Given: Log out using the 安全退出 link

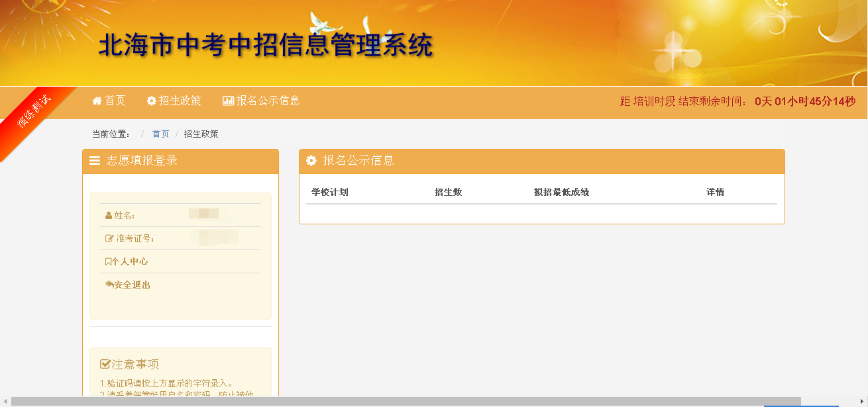Looking at the screenshot, I should click(x=132, y=285).
